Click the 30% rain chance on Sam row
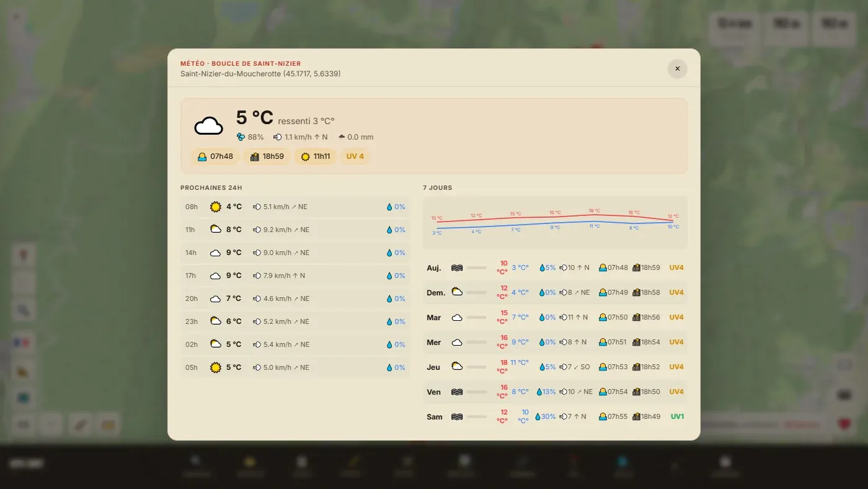Viewport: 868px width, 489px height. (x=546, y=417)
